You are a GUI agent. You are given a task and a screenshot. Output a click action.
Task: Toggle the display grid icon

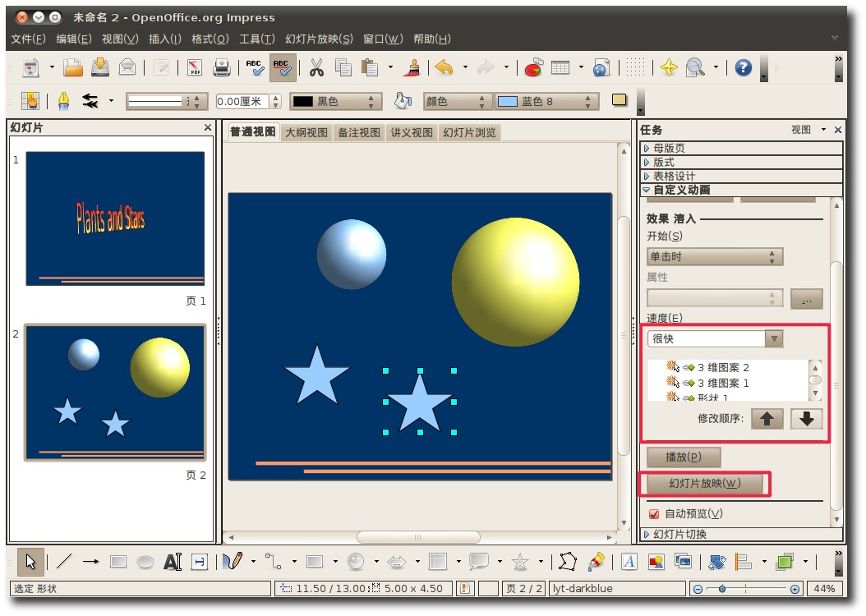tap(635, 68)
